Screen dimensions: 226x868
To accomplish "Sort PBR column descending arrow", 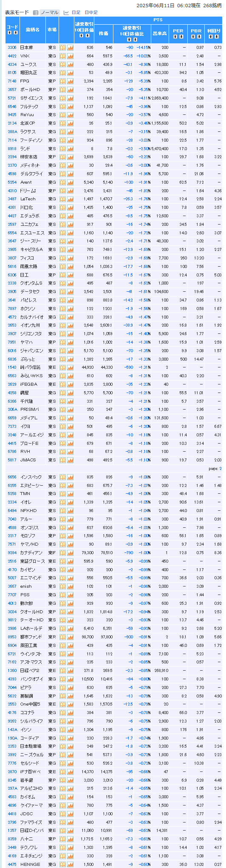I will pyautogui.click(x=199, y=36).
